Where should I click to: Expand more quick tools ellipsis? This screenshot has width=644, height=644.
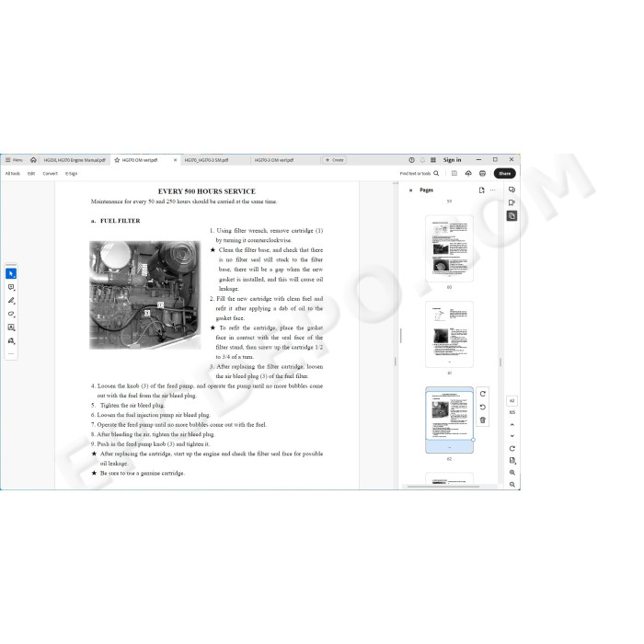click(x=11, y=353)
